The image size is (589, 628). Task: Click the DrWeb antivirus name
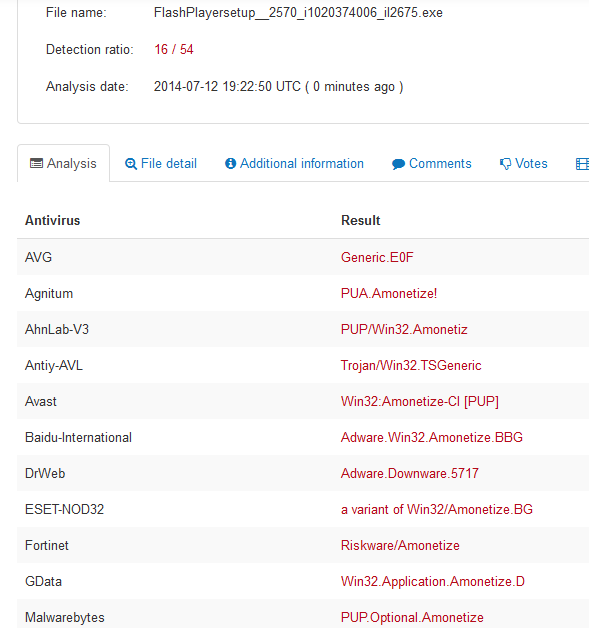pos(45,473)
